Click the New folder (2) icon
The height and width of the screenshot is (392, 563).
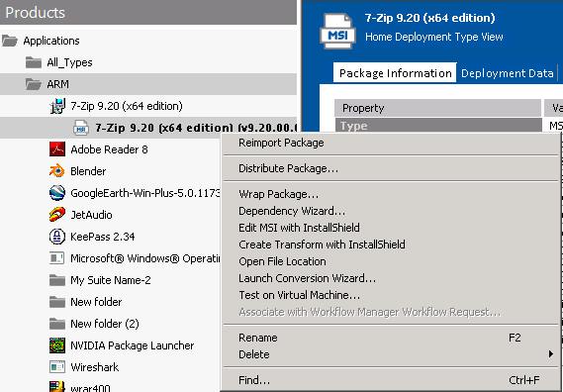tap(57, 324)
